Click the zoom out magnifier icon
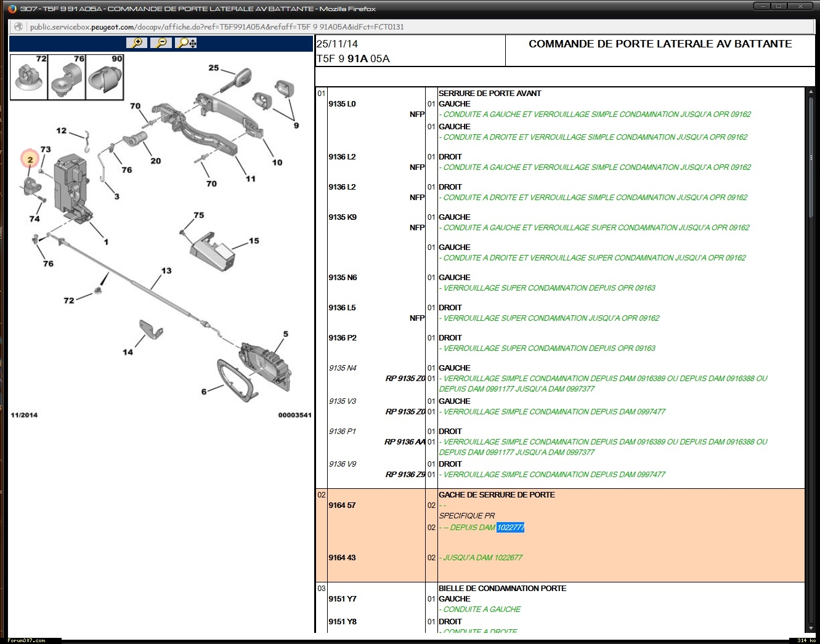 point(161,42)
